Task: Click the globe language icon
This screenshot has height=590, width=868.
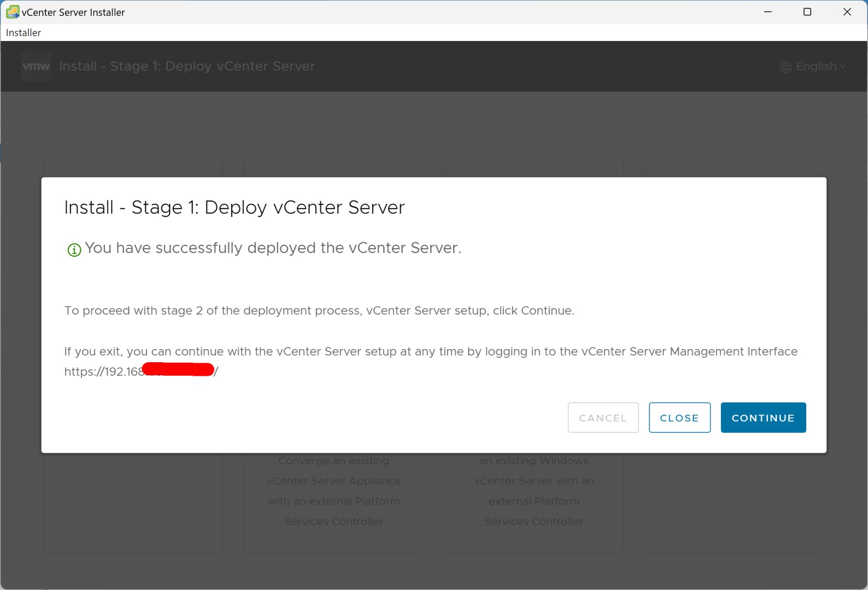Action: 785,67
